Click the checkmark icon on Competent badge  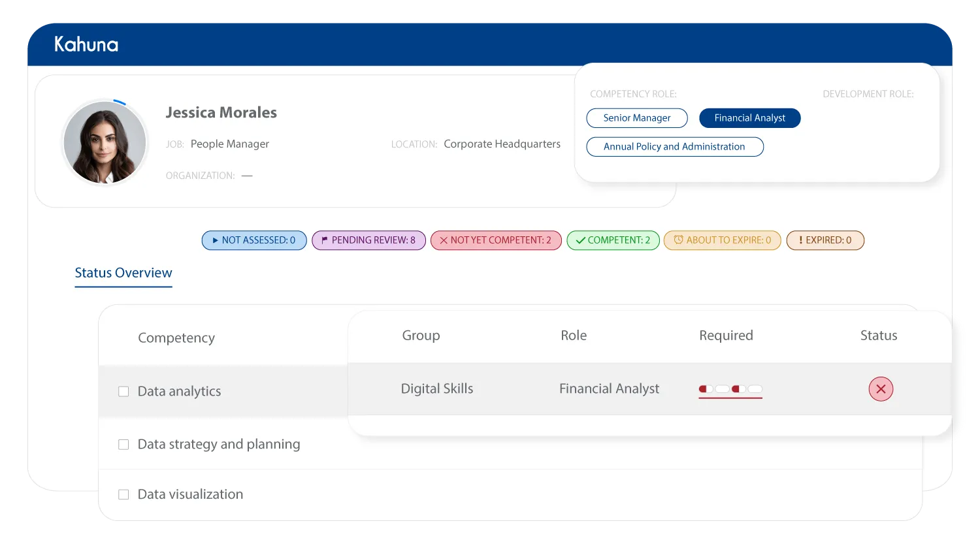pyautogui.click(x=580, y=240)
